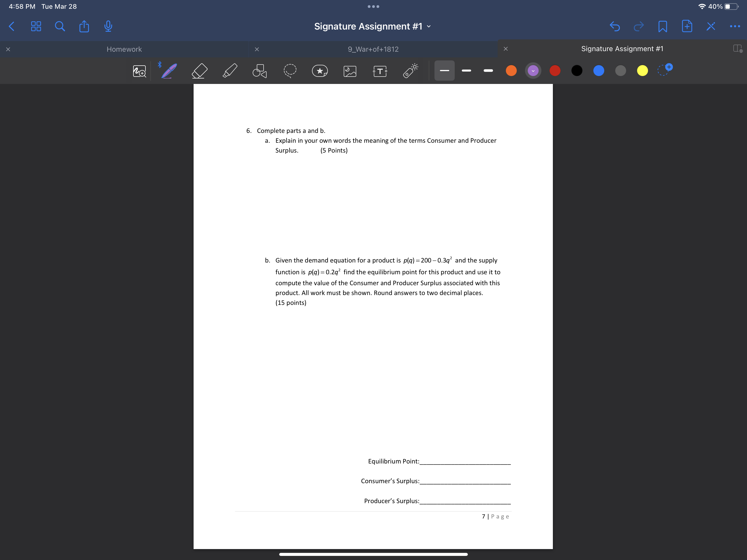Select the Highlighter tool
This screenshot has width=747, height=560.
pos(230,71)
